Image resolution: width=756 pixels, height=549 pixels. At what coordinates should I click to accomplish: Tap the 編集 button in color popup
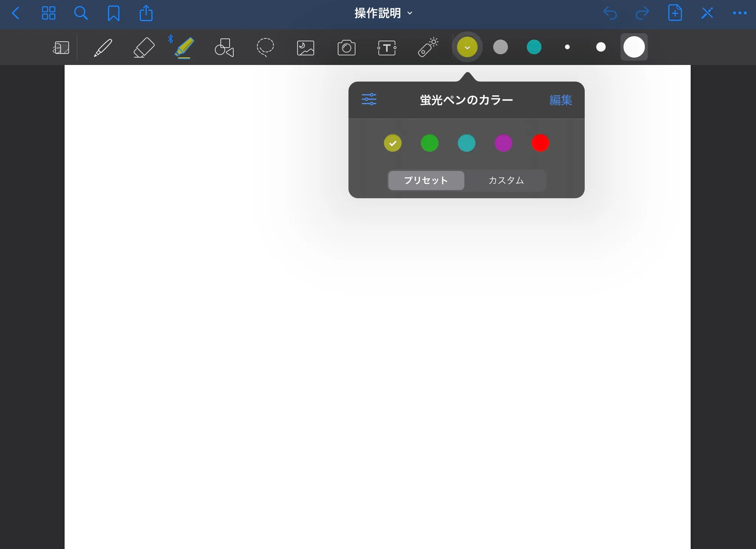pyautogui.click(x=560, y=100)
